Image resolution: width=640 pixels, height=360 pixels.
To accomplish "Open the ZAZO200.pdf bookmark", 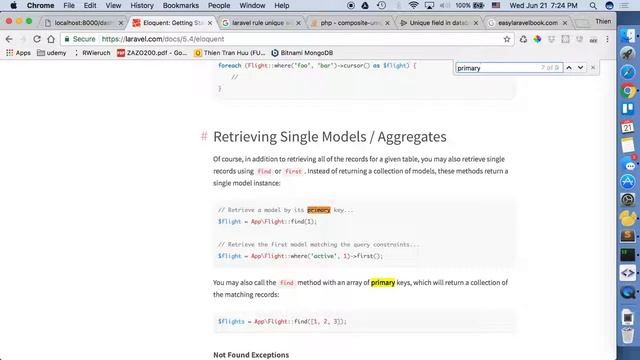I will coord(152,53).
